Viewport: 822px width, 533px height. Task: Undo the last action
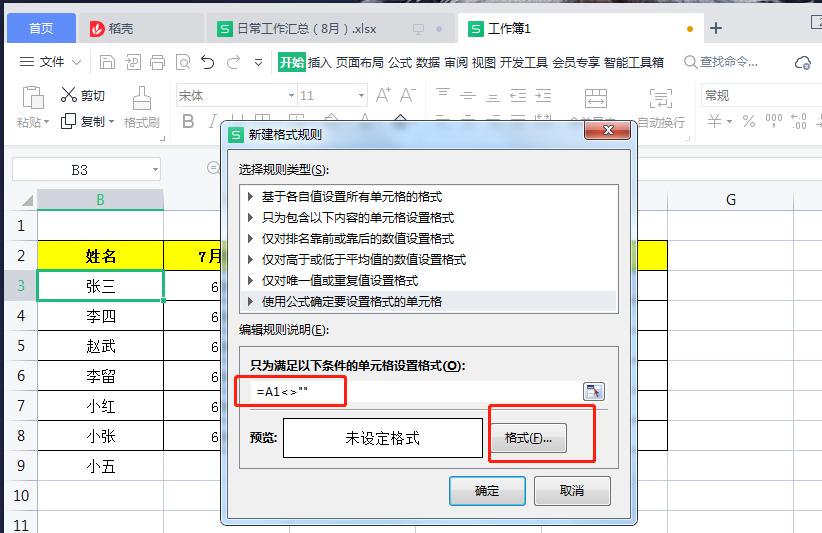pyautogui.click(x=208, y=62)
